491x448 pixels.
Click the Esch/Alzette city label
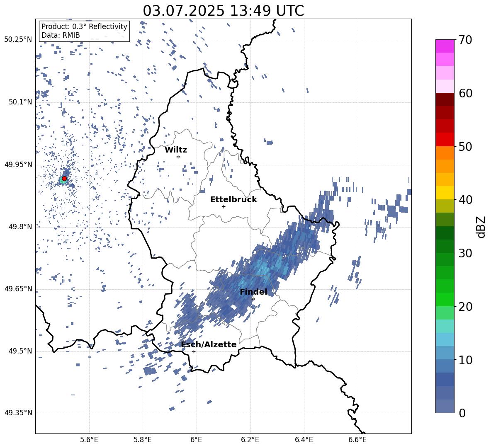tap(209, 344)
